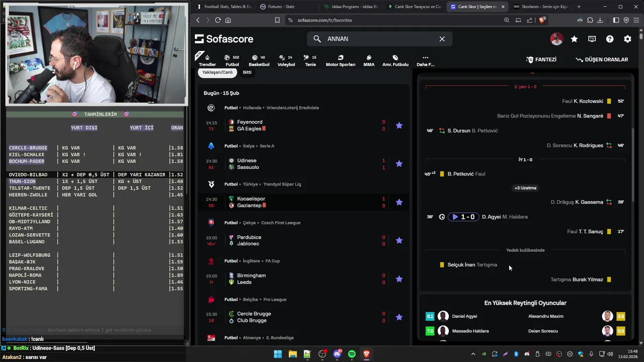This screenshot has width=644, height=362.
Task: Open a new browser tab
Action: click(x=579, y=7)
